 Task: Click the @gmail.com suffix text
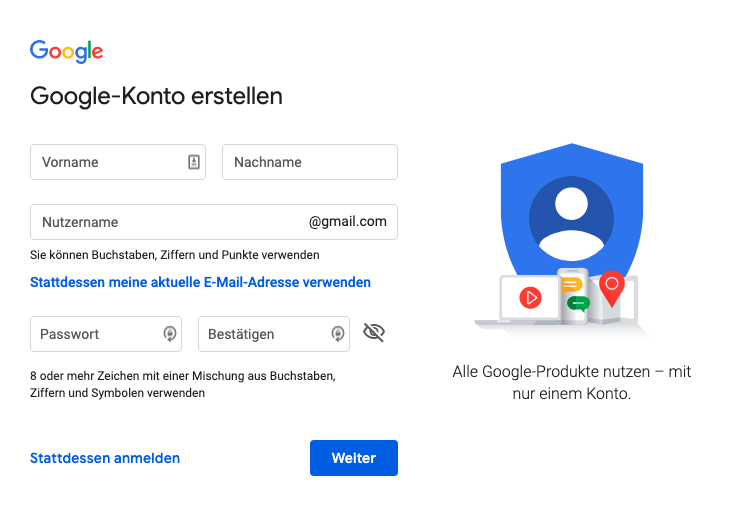pos(348,221)
